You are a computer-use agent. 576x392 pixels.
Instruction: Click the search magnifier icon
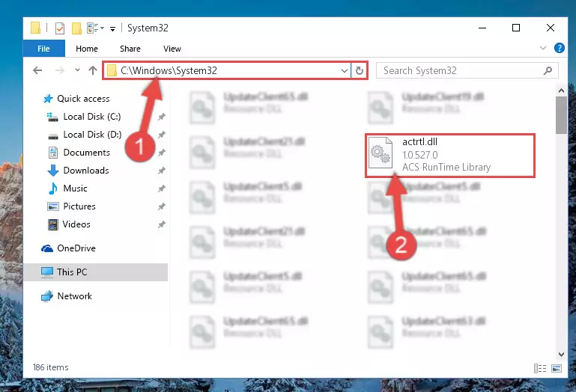click(548, 70)
